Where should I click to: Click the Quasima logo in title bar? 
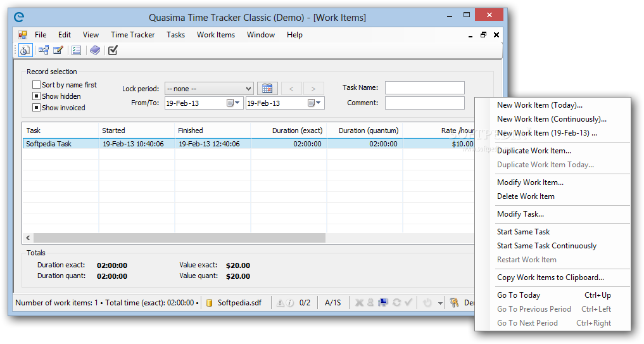click(19, 17)
